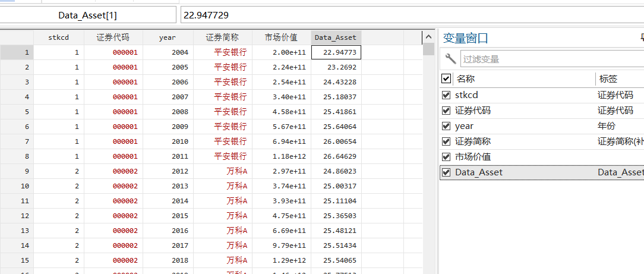
Task: Click the 名称 column header in variables window
Action: pos(466,79)
